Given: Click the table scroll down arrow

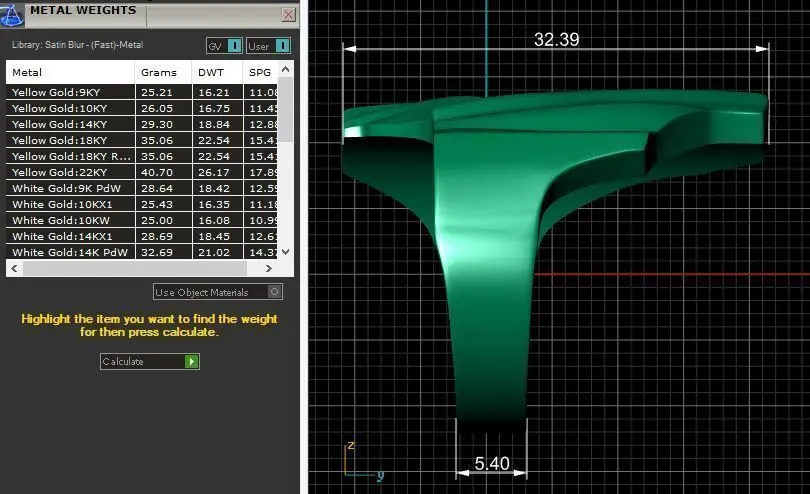Looking at the screenshot, I should (286, 252).
